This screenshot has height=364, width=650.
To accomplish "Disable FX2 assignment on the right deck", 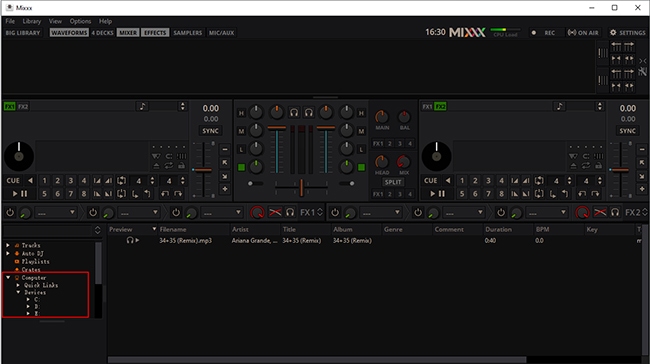I will click(x=440, y=107).
